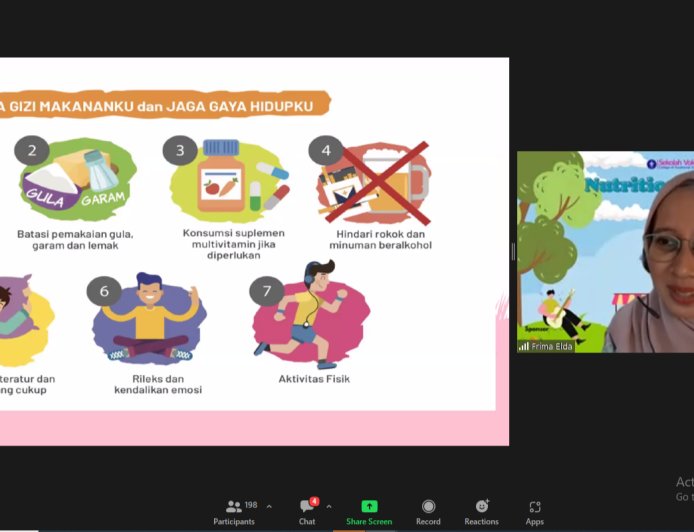
Task: Start recording with Record icon
Action: [428, 506]
